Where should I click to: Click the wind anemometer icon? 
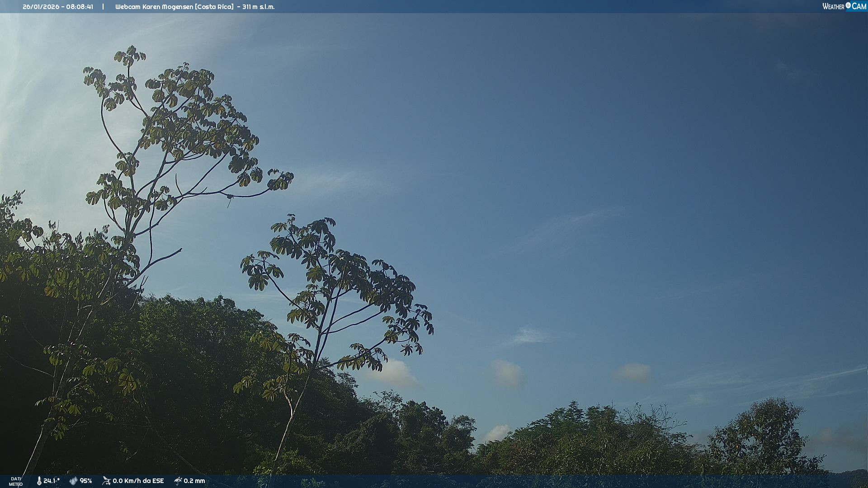(106, 481)
